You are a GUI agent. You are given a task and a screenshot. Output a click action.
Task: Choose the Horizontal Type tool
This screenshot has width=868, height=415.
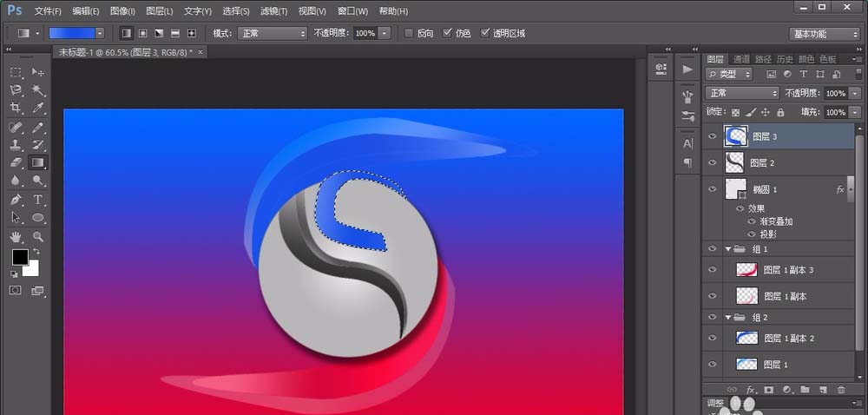point(38,199)
